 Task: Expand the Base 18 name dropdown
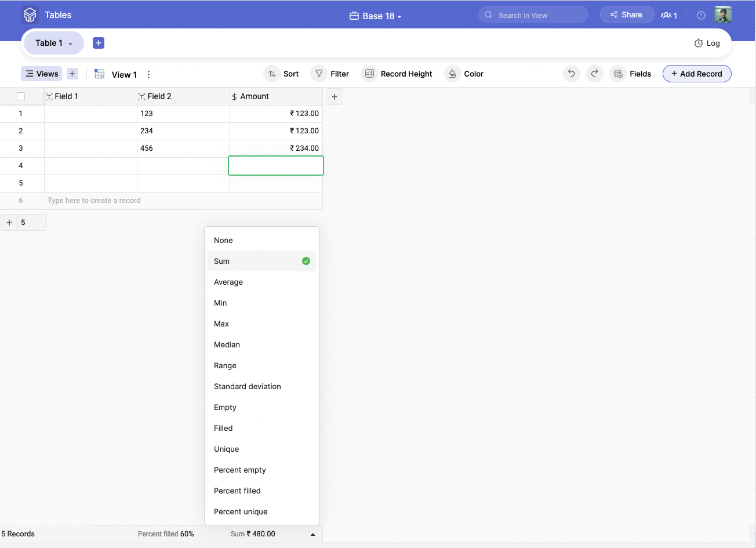pos(399,17)
